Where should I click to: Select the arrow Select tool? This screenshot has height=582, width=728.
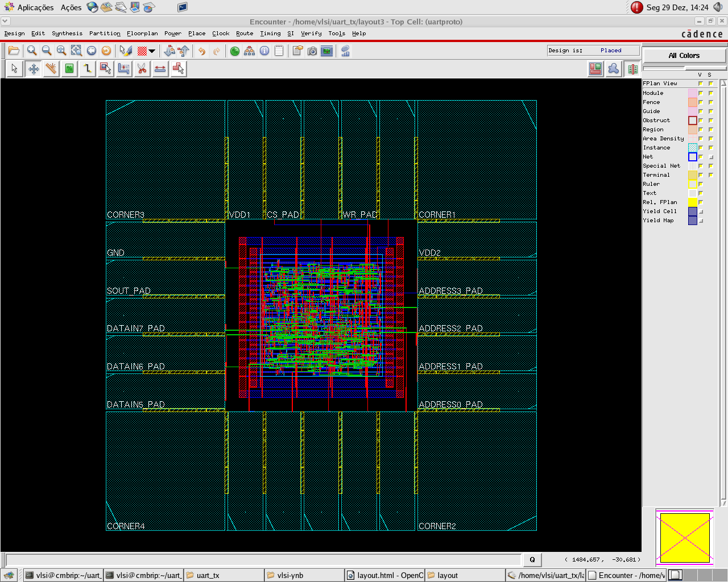(15, 69)
